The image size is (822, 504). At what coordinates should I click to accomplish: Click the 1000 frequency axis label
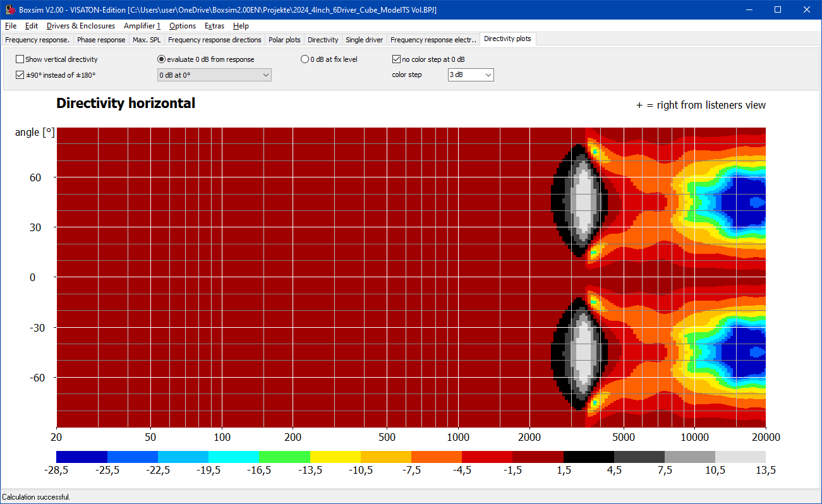point(458,437)
